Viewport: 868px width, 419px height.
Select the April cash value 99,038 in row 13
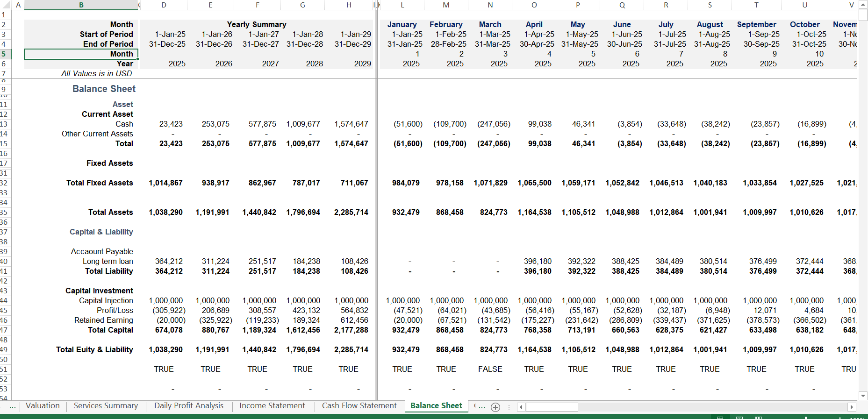[539, 124]
